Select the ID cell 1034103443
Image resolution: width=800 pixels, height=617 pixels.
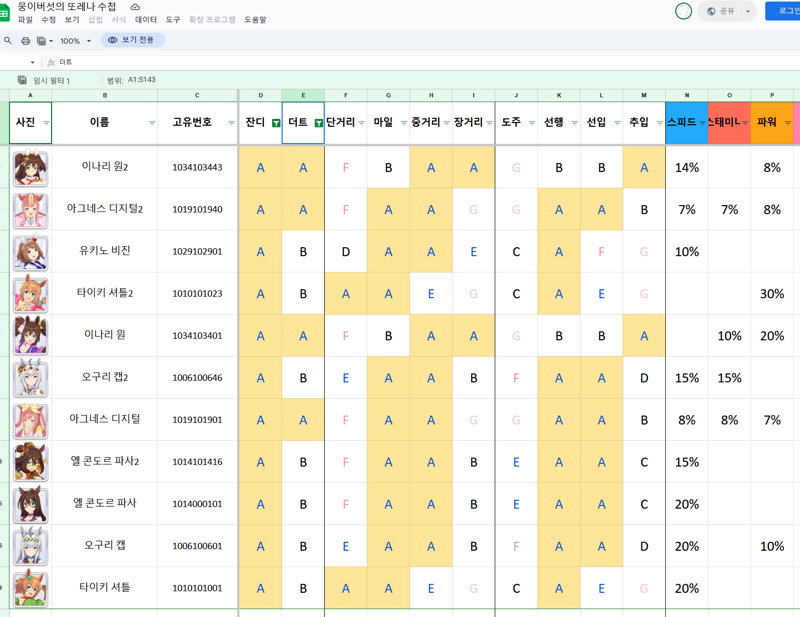197,167
